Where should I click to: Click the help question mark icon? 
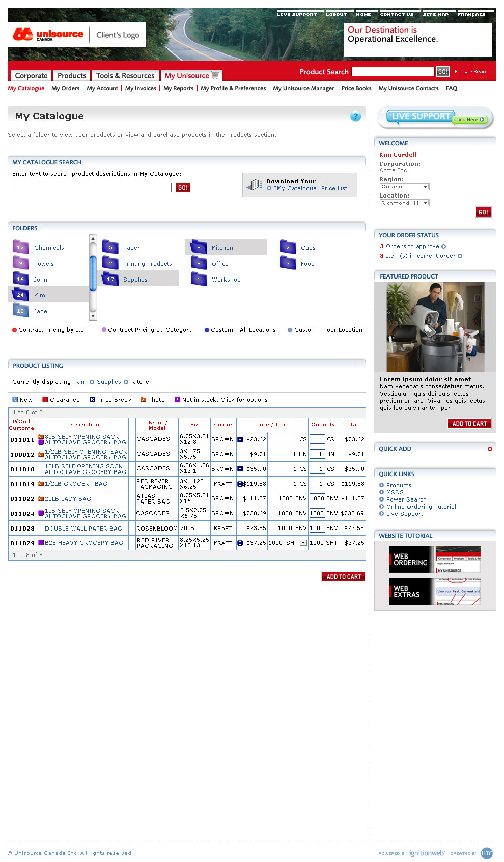pyautogui.click(x=355, y=116)
